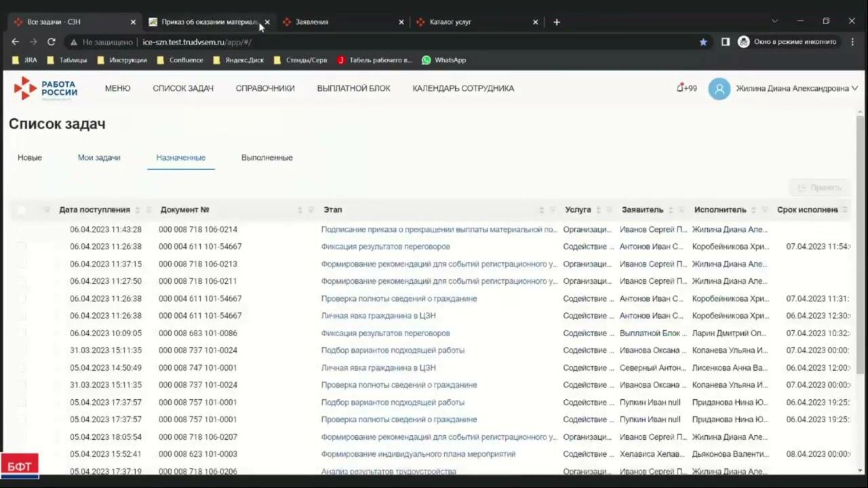Click the Работа России logo
The image size is (868, 488).
coord(45,88)
